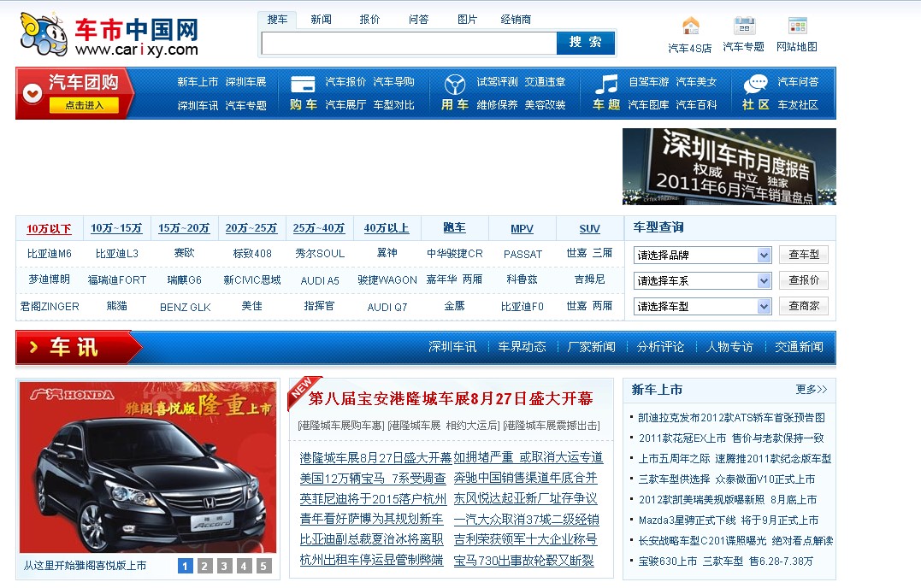Follow the 比亚迪M6 link
This screenshot has width=921, height=588.
(x=50, y=253)
